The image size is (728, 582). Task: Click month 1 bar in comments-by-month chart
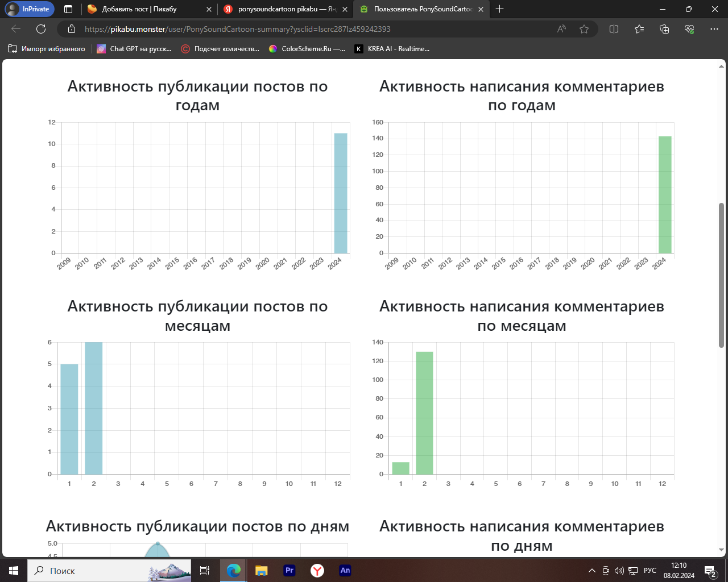pyautogui.click(x=400, y=468)
